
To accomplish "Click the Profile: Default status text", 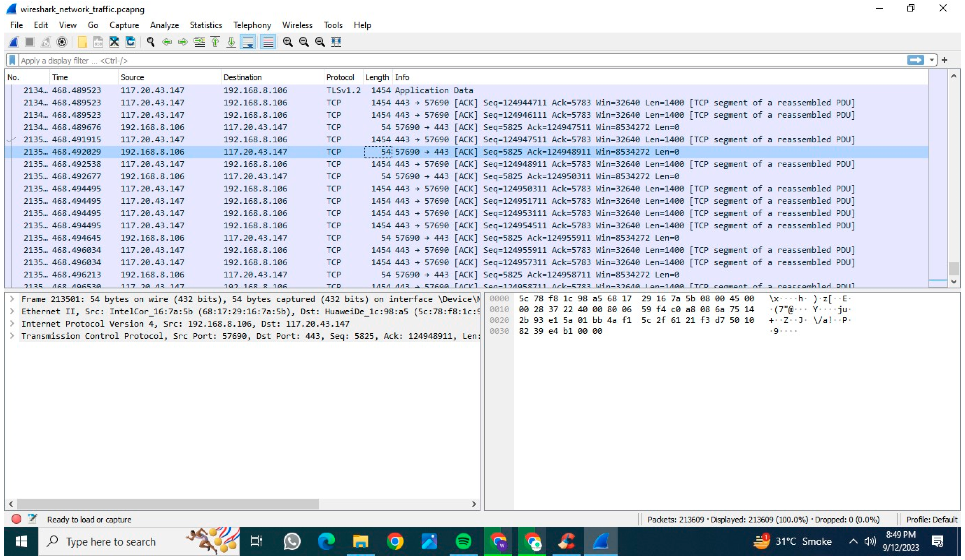I will click(931, 519).
